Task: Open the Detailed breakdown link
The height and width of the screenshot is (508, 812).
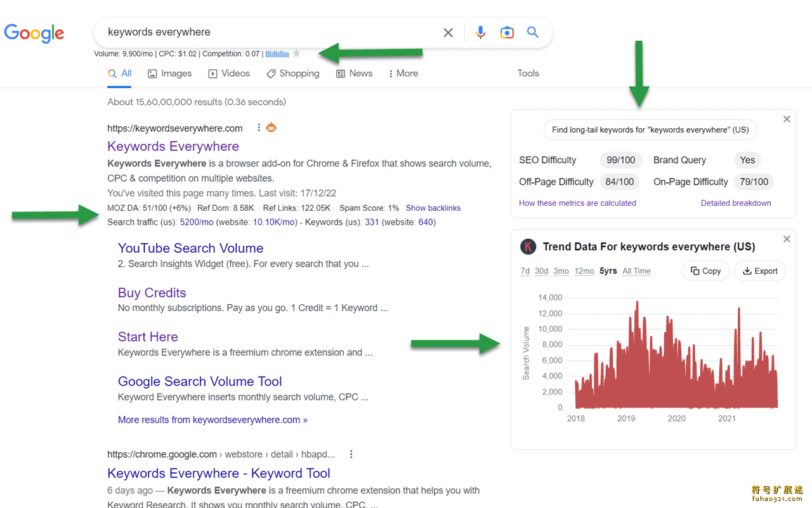Action: pos(736,203)
